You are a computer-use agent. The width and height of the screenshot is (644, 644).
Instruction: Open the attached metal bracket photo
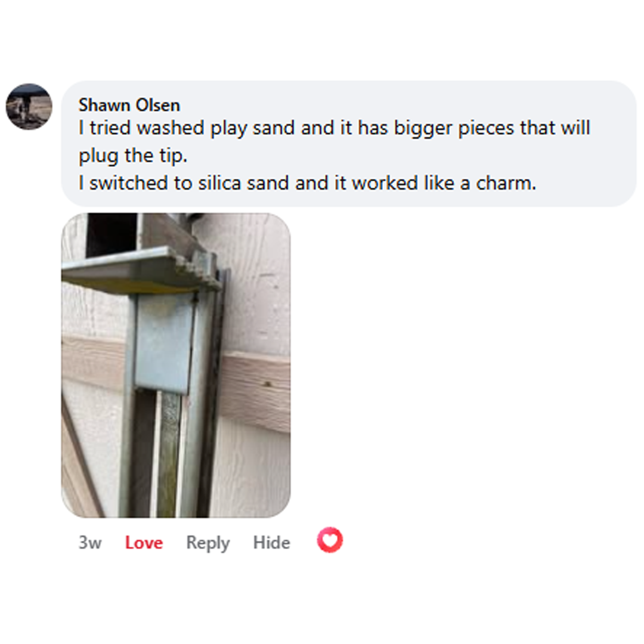point(176,365)
